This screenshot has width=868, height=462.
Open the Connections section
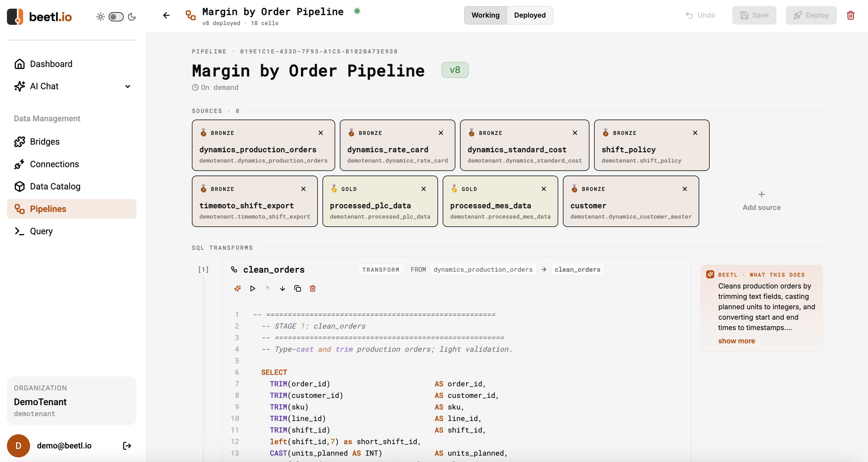tap(71, 164)
